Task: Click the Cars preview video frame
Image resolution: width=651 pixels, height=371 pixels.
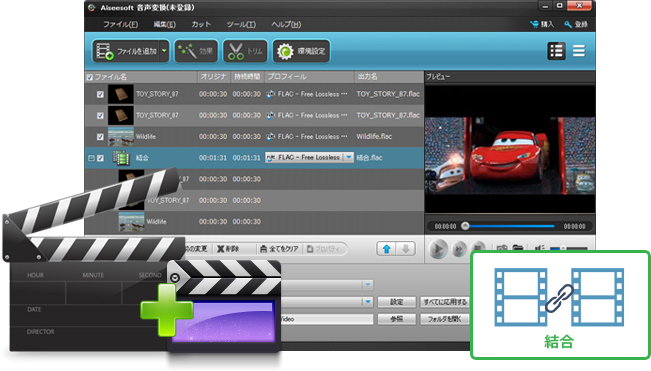Action: (x=510, y=156)
